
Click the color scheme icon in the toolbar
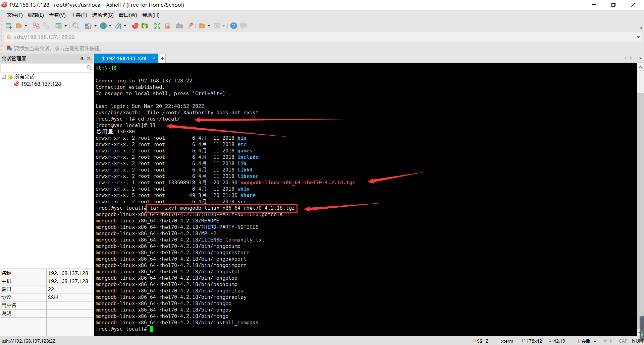click(88, 26)
